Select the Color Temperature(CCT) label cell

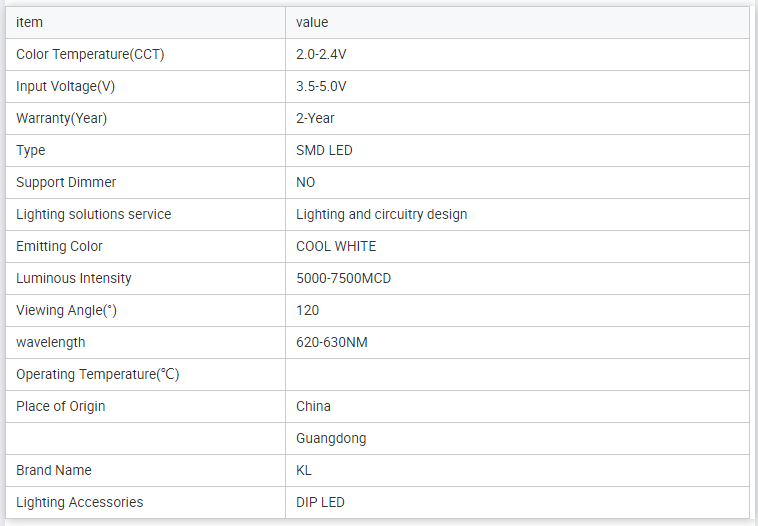click(90, 54)
